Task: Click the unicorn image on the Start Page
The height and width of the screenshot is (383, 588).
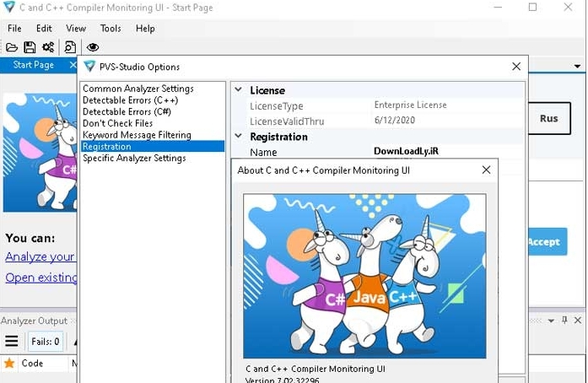Action: (x=40, y=153)
